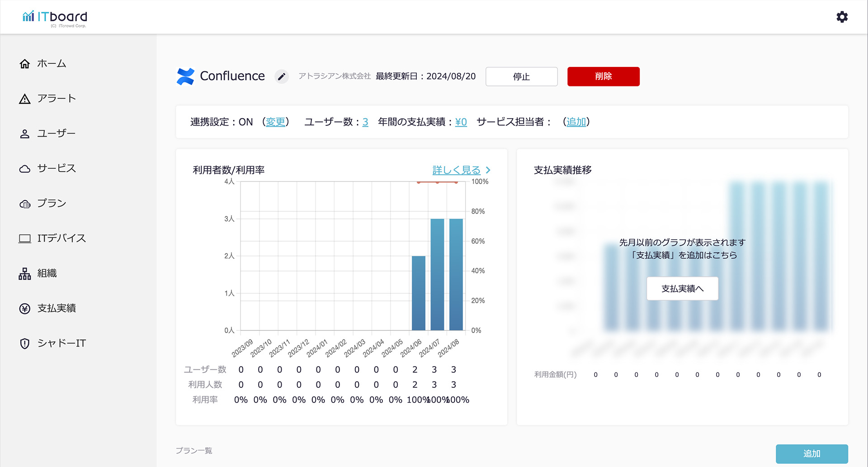Click the cloud icon for サービス

point(25,169)
